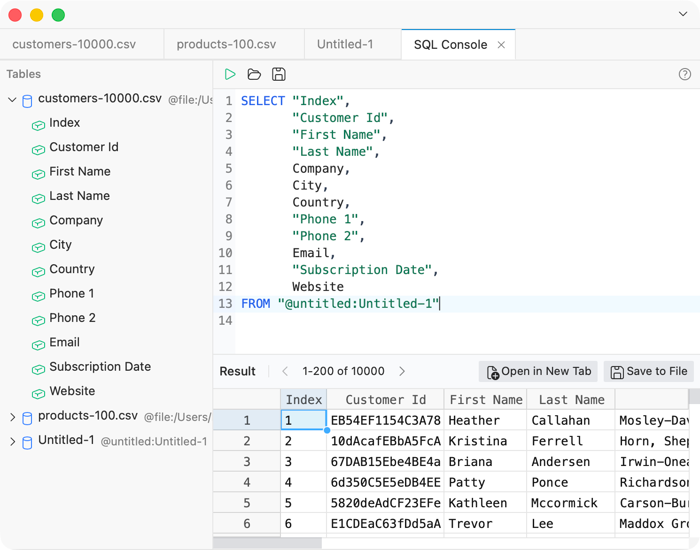Click the column icon next to Phone 2

coord(38,321)
